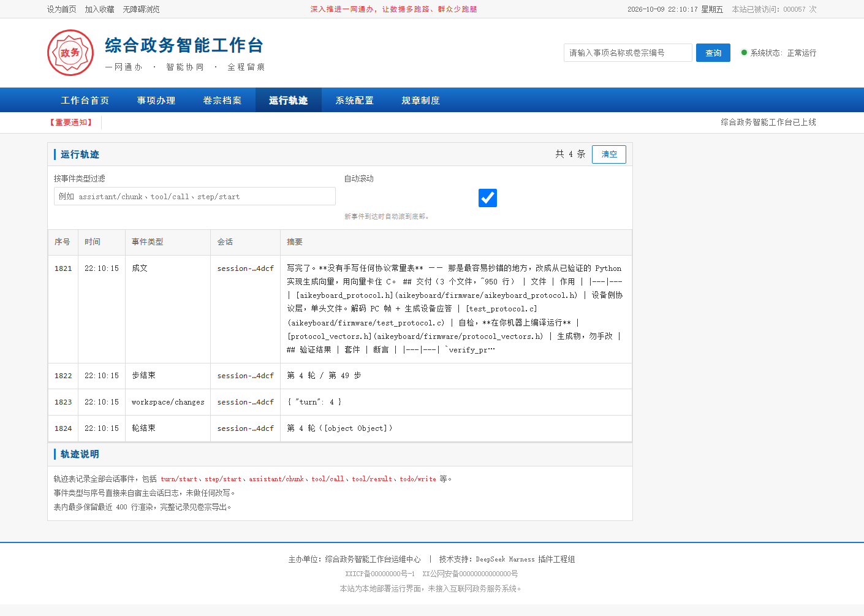Click the 【重要通知】 label

(x=71, y=123)
